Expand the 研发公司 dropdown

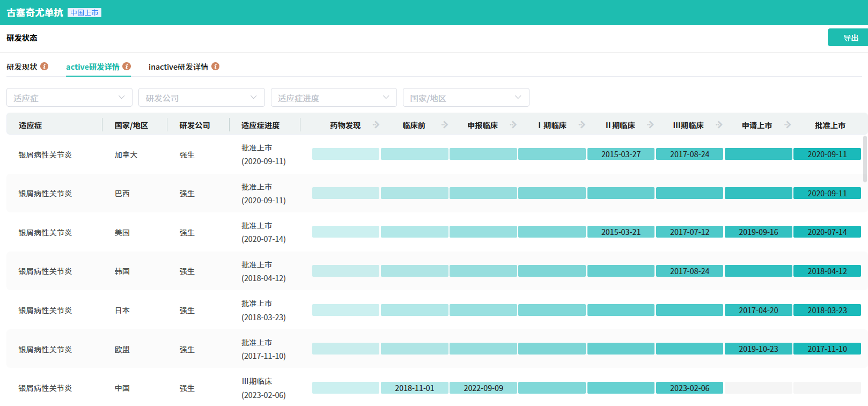(x=201, y=98)
